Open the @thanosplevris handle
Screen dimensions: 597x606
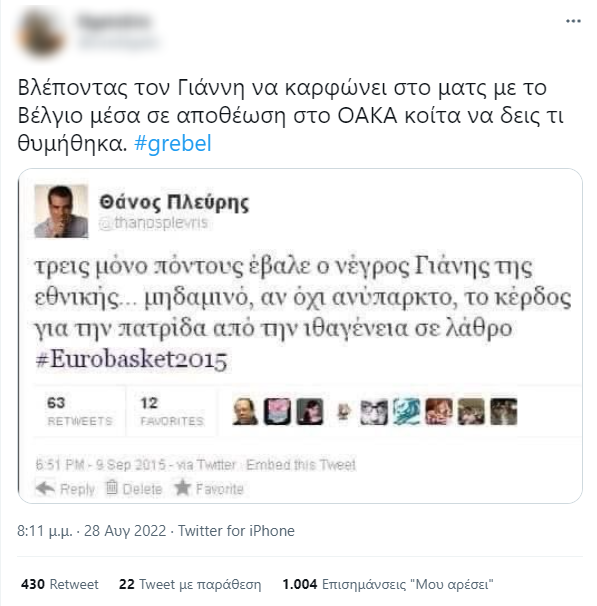[153, 223]
